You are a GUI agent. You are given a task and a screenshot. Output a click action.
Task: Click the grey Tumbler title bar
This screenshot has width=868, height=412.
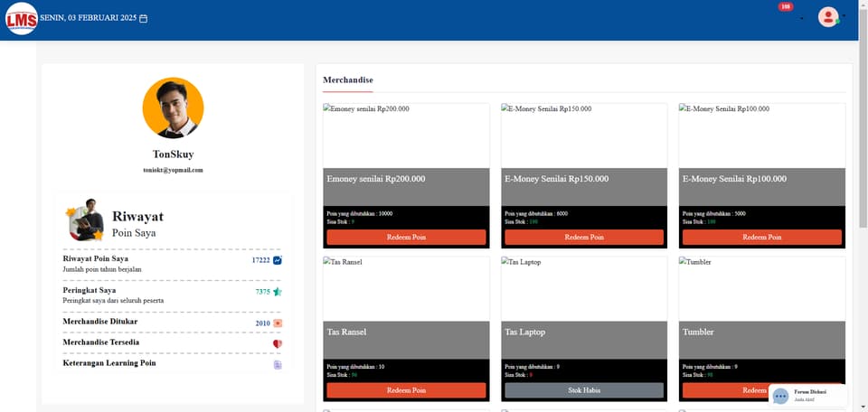tap(761, 340)
